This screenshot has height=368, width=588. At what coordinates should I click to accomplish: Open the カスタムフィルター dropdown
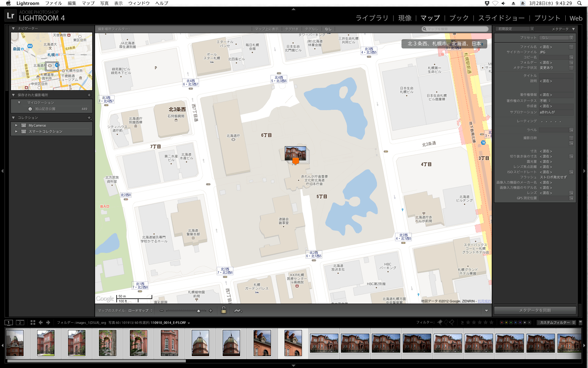[x=556, y=323]
